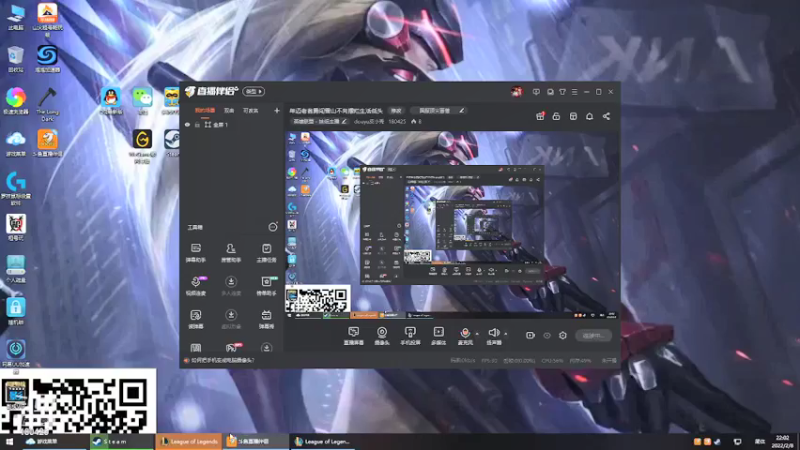Open the skin shirt icon in title bar
The width and height of the screenshot is (800, 450).
pos(562,92)
